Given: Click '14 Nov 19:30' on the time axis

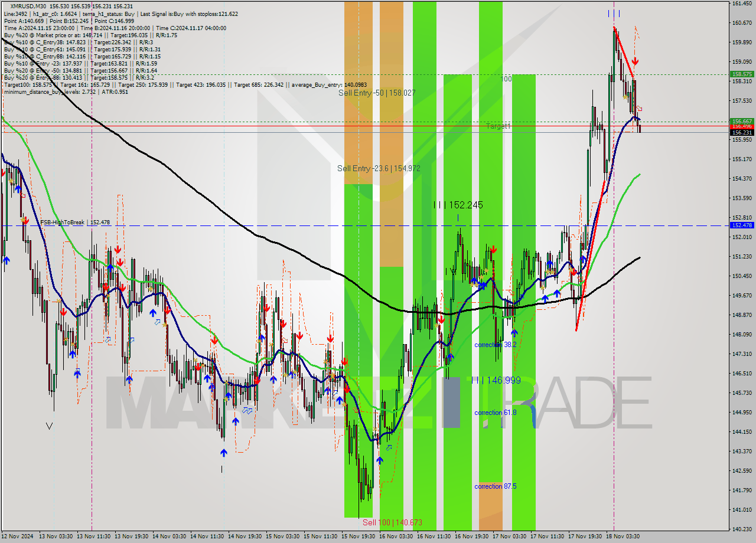Looking at the screenshot, I should 245,537.
